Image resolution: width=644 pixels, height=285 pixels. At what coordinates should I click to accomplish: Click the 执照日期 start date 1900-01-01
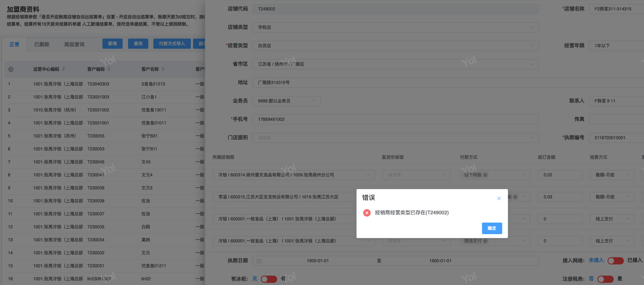[x=317, y=261]
